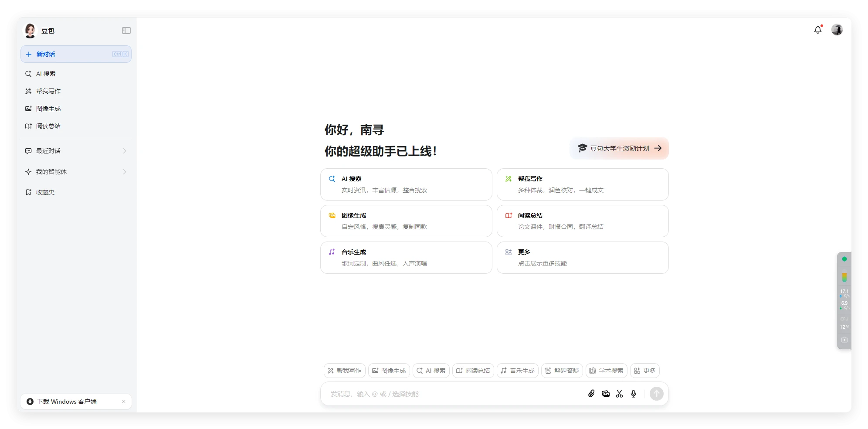Screen dimensions: 868x429
Task: Open 帮我写作 in the sidebar
Action: point(76,91)
